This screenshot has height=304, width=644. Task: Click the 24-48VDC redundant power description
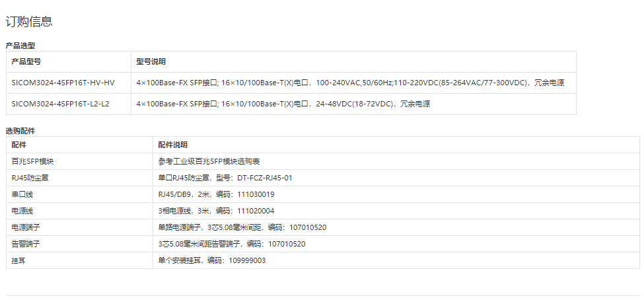click(x=283, y=104)
